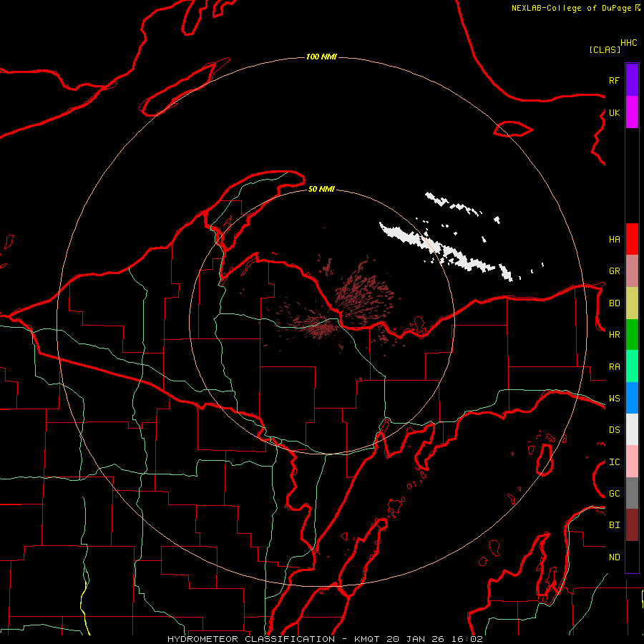Click the ND legend label
The image size is (644, 644).
tap(614, 557)
